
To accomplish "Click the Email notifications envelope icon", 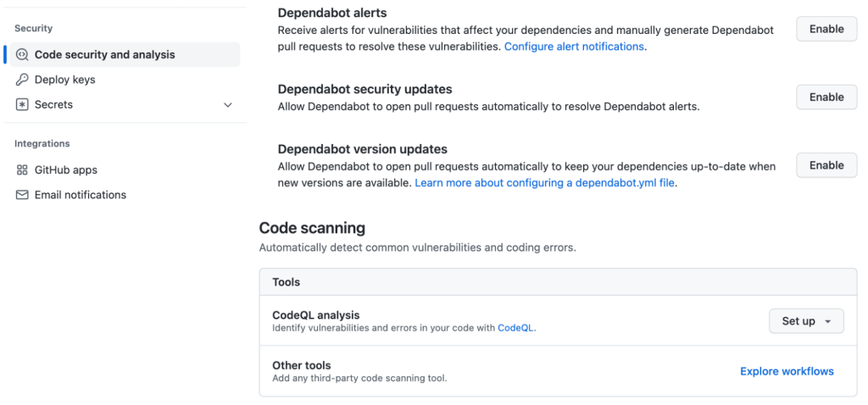I will point(23,195).
